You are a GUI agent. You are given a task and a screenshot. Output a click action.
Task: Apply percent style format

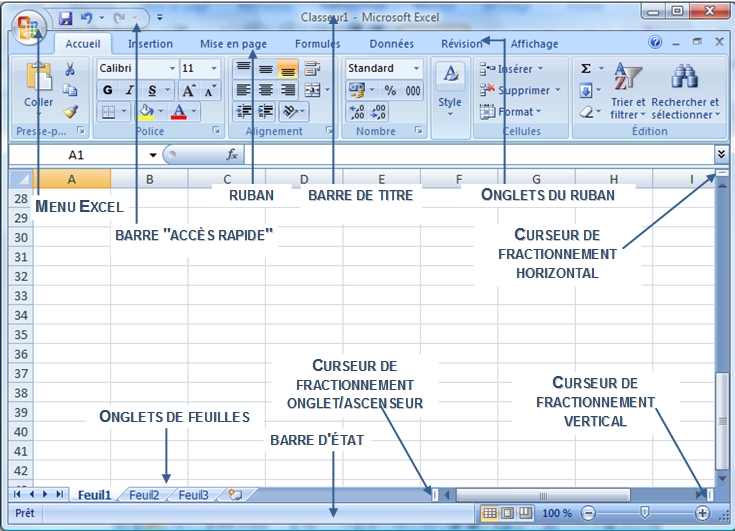coord(390,90)
